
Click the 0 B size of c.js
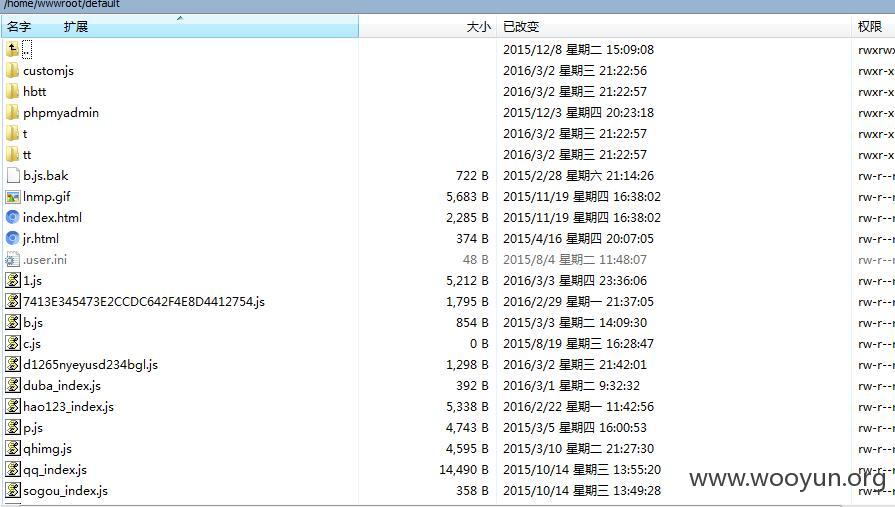[x=479, y=344]
